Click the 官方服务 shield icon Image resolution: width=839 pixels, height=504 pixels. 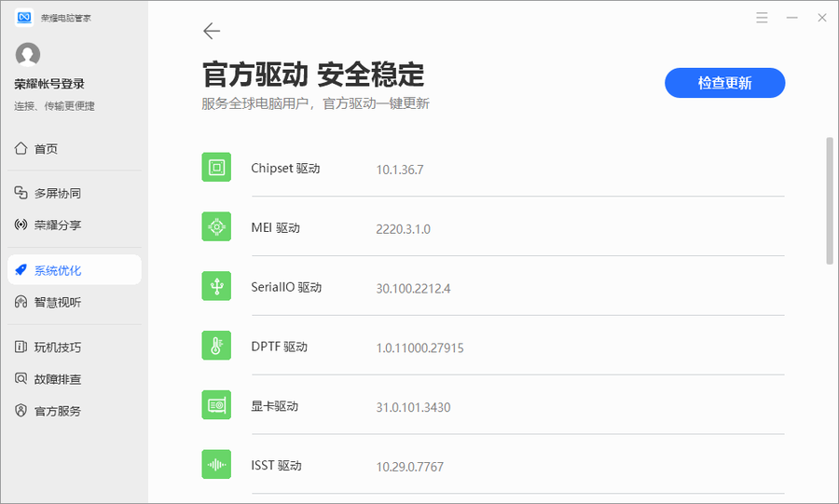[x=21, y=411]
